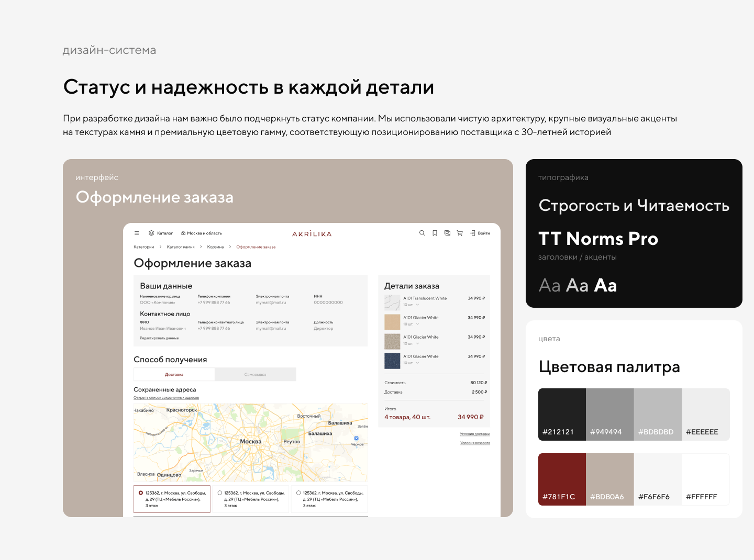Switch to the Доставка tab

174,374
